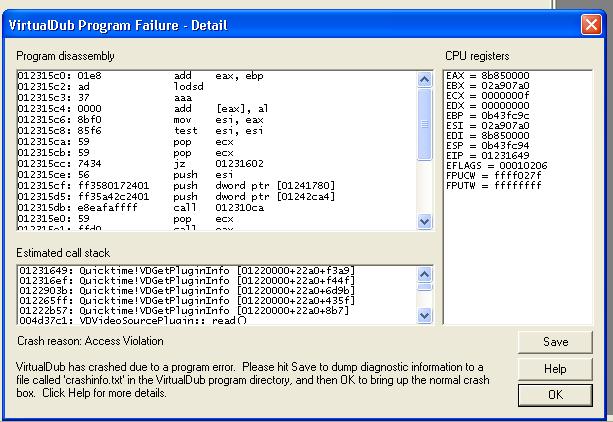
Task: Click the ECX = 0000000f register line
Action: [x=488, y=95]
